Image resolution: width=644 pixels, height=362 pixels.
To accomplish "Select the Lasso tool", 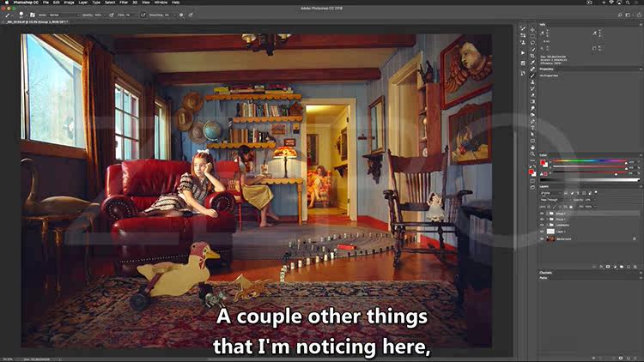I will (x=532, y=43).
